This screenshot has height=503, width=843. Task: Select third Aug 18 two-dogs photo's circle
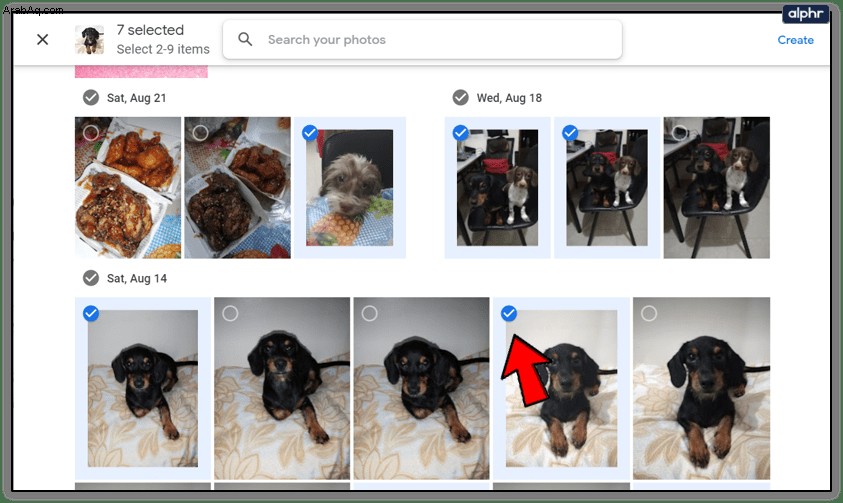[x=680, y=132]
